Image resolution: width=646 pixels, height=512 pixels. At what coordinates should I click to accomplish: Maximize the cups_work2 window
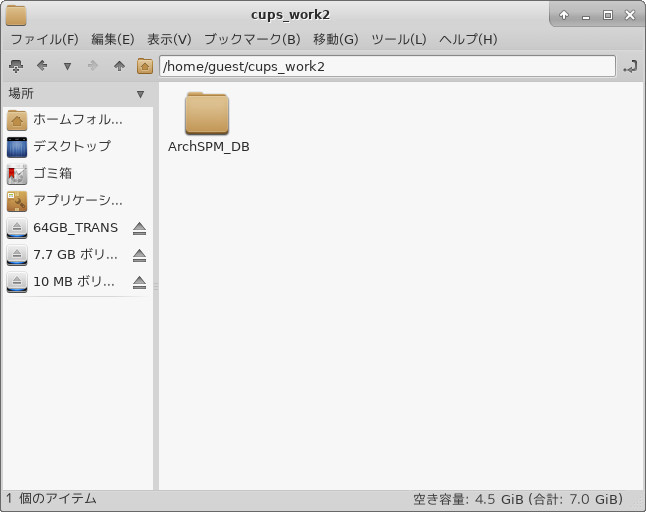point(608,15)
